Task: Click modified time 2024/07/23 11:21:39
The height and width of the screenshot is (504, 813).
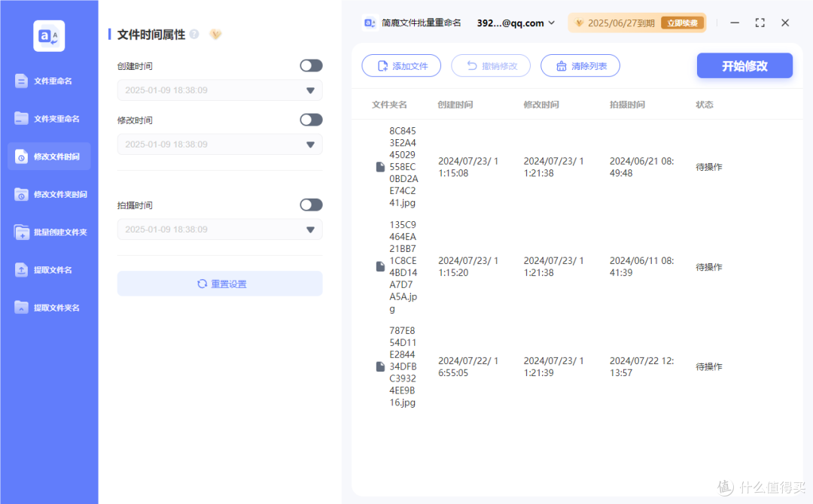Action: pos(554,366)
